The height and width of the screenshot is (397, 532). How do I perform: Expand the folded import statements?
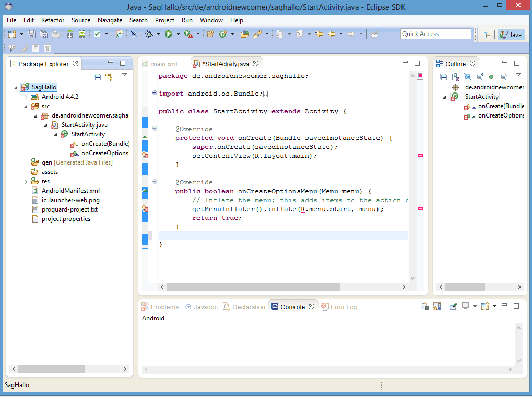pos(155,92)
